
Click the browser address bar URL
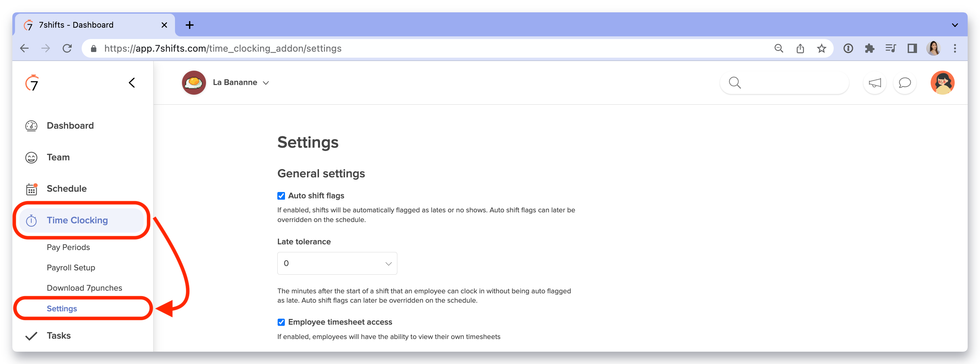point(223,48)
